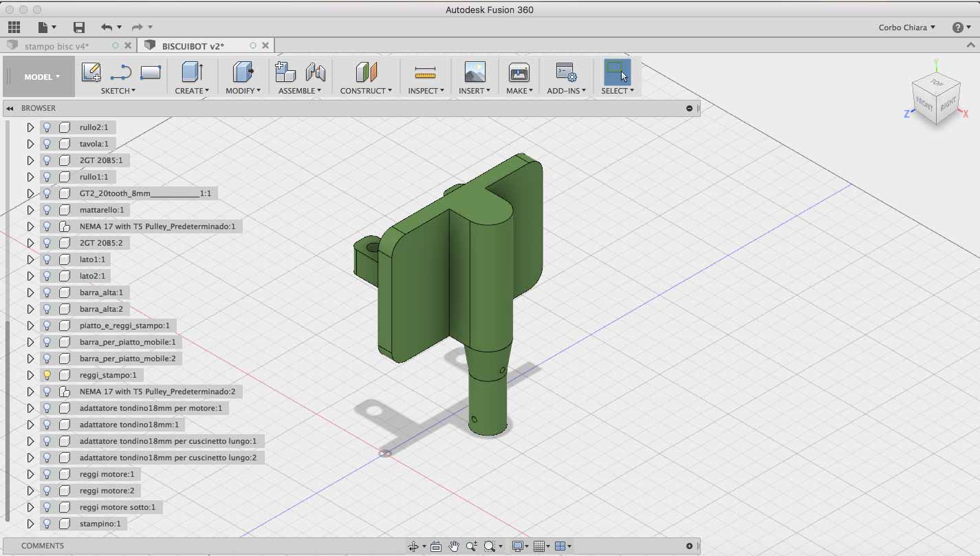Screen dimensions: 980x556
Task: Click the Extrude icon above CREATE
Action: [x=192, y=72]
